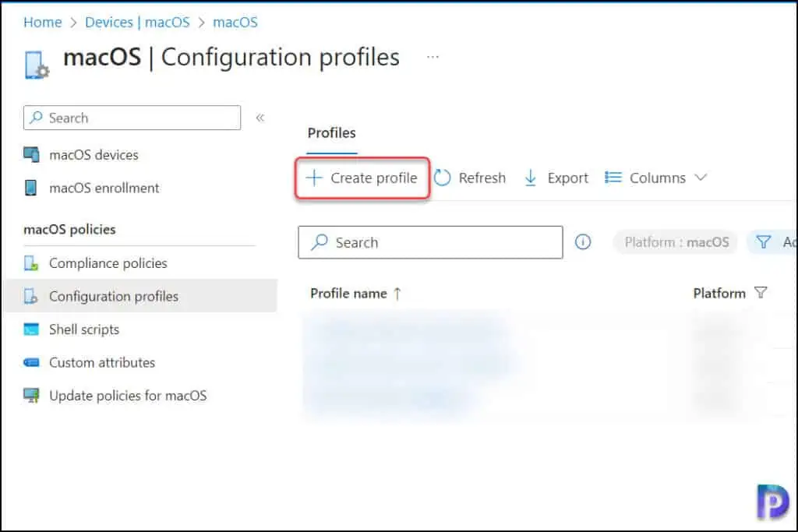Click the Configuration profiles sidebar icon
Viewport: 798px width, 532px height.
(x=31, y=296)
